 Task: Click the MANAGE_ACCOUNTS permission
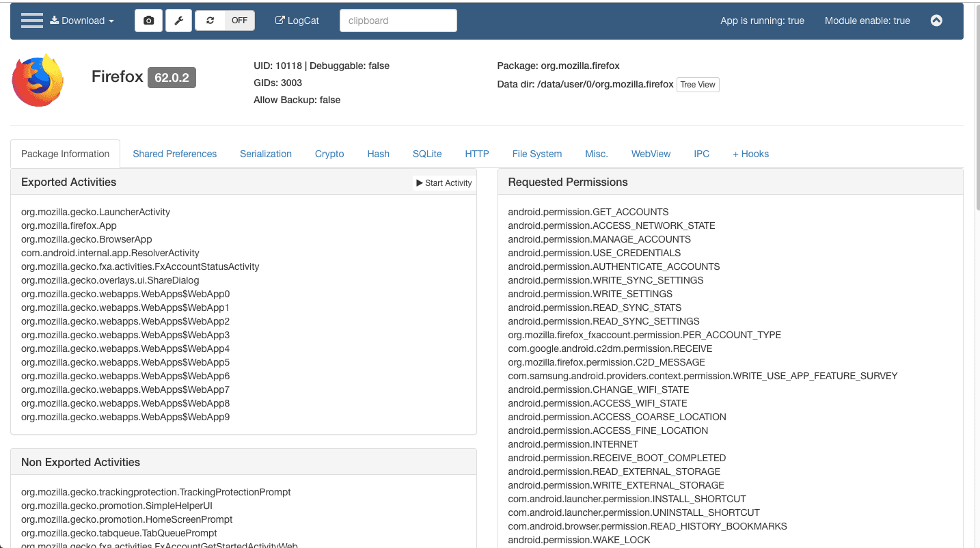pos(599,239)
